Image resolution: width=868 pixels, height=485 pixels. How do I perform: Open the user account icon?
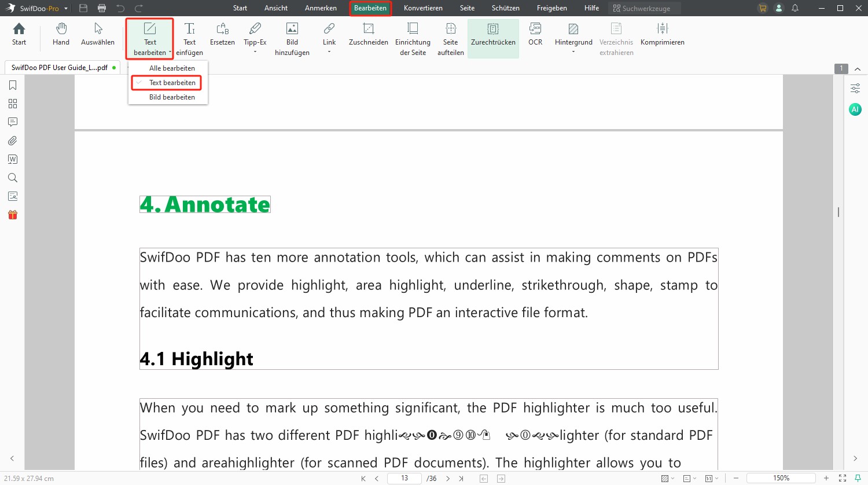click(779, 8)
